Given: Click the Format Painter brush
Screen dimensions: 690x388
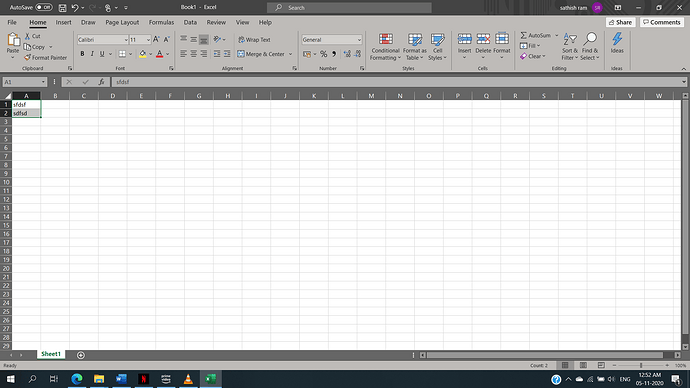Looking at the screenshot, I should 27,58.
